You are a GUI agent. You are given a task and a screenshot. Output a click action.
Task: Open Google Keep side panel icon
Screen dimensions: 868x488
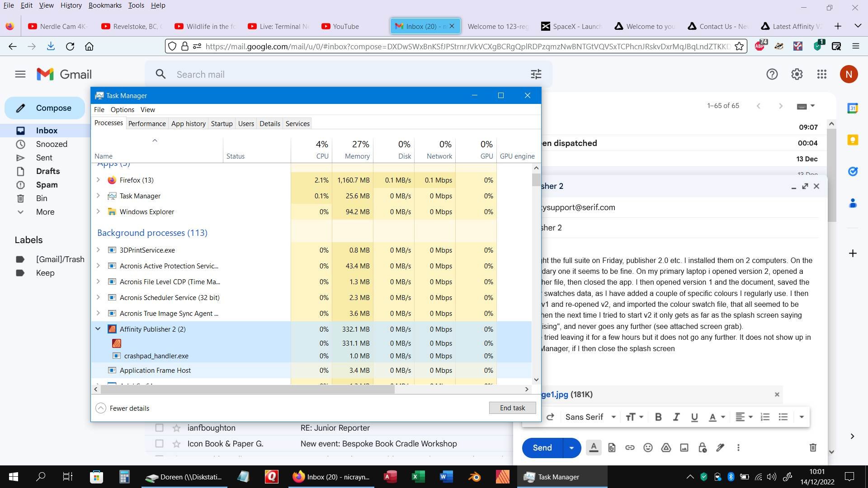point(853,140)
